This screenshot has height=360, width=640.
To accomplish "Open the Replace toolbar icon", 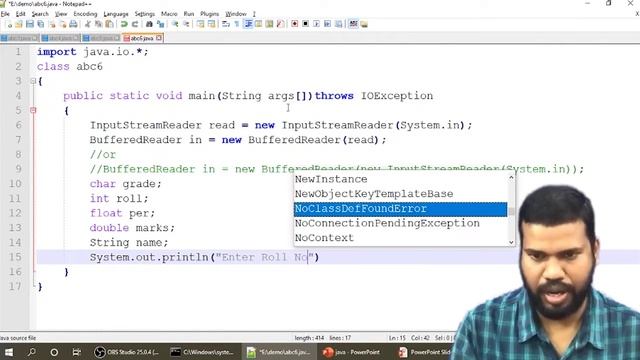I will [160, 24].
